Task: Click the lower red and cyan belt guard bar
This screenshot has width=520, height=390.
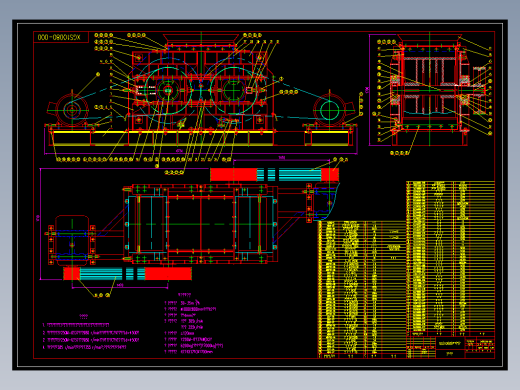Action: 127,274
